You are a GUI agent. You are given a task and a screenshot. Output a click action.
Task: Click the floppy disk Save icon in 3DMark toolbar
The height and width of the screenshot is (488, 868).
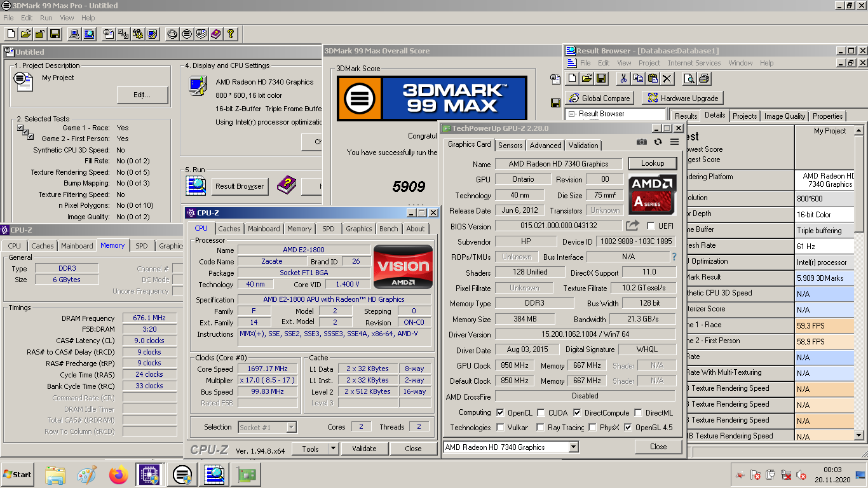click(55, 34)
